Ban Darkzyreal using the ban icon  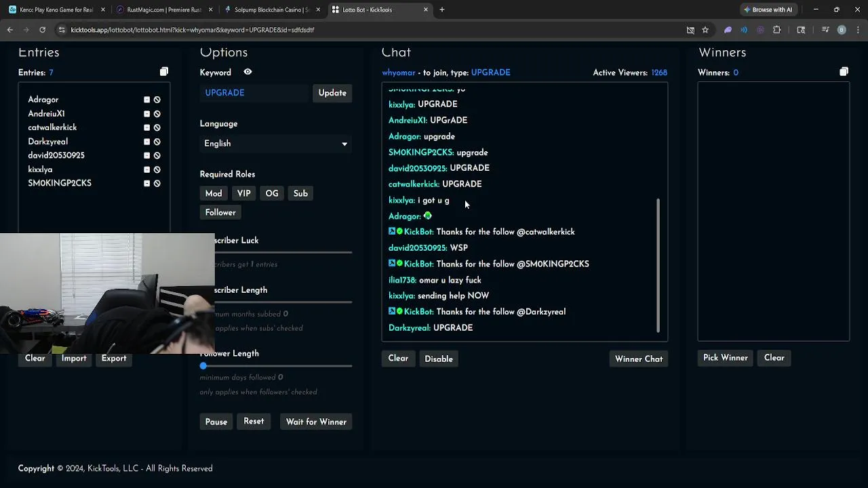(157, 142)
